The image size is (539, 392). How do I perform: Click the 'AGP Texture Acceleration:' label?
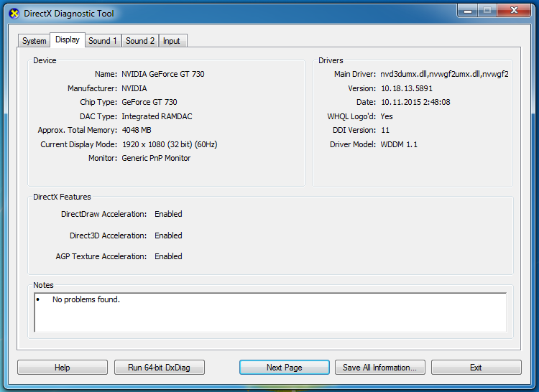101,256
